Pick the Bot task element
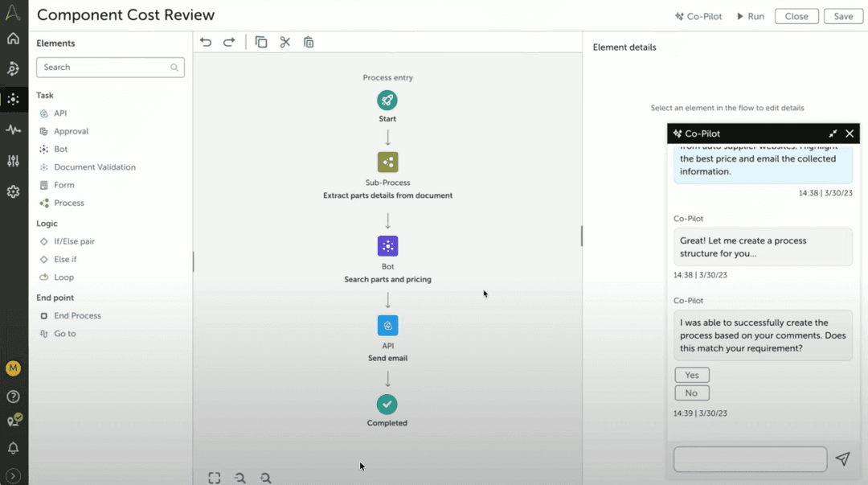Screen dimensions: 868x485 54,149
